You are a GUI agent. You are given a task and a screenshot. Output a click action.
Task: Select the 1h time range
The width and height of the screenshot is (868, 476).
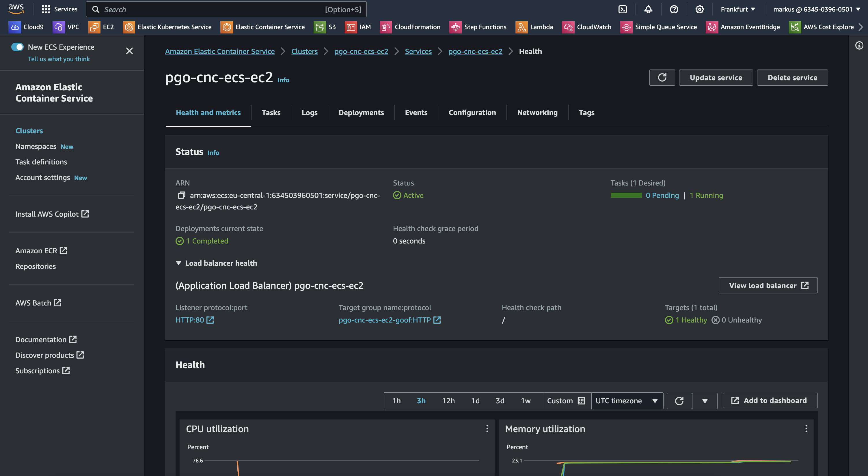tap(396, 401)
